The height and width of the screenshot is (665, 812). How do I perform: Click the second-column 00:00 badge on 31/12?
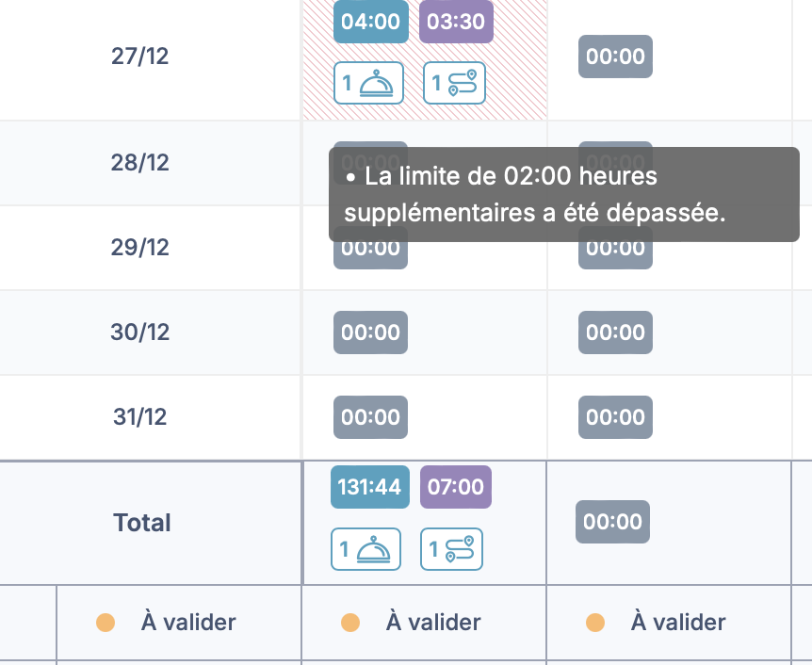click(615, 417)
